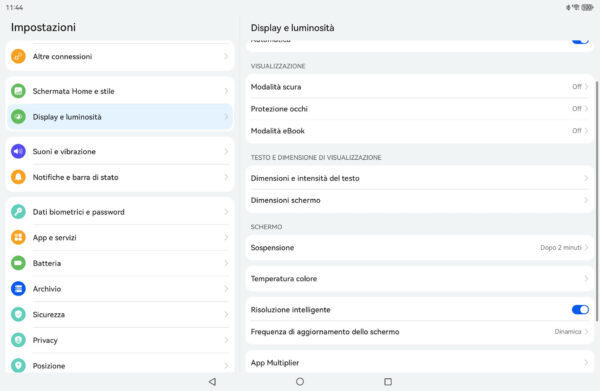This screenshot has height=391, width=600.
Task: Open App Multiplier setting
Action: (x=419, y=362)
